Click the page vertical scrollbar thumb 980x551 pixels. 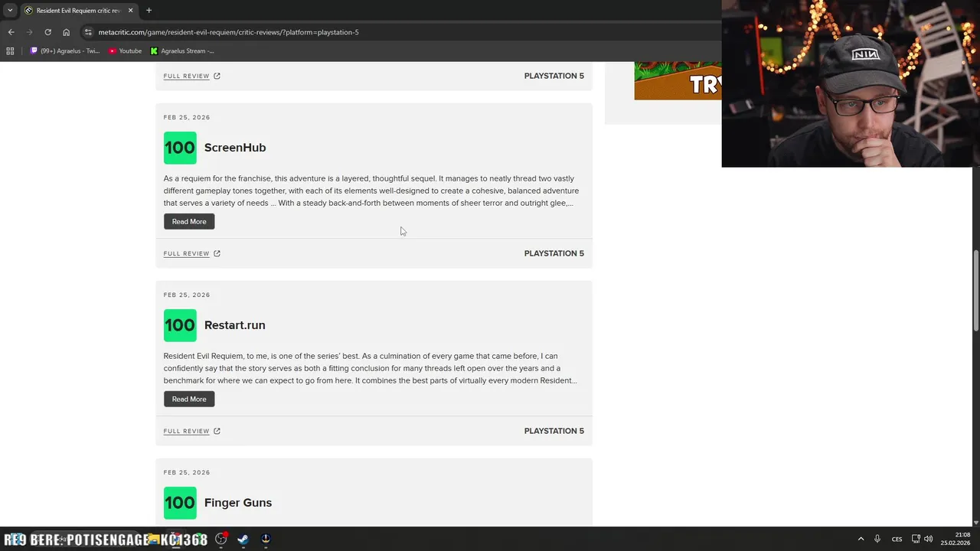point(975,291)
